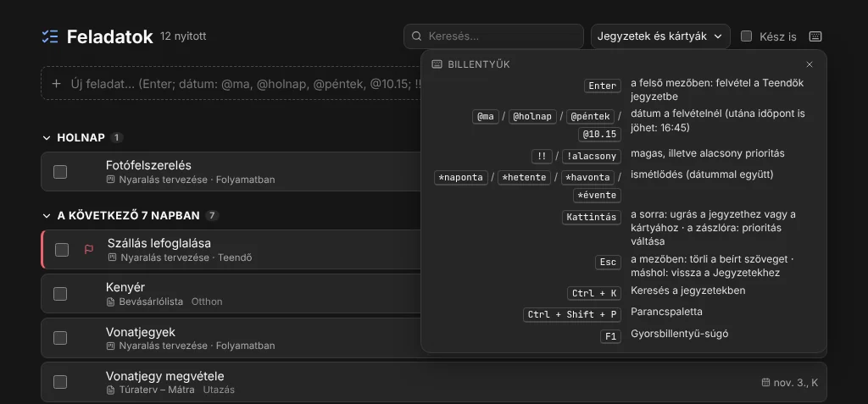
Task: Click the *évente key hint
Action: (x=597, y=196)
